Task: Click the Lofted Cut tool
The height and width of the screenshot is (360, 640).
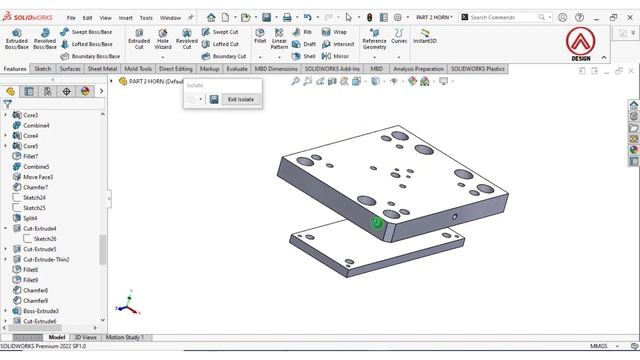Action: (220, 44)
